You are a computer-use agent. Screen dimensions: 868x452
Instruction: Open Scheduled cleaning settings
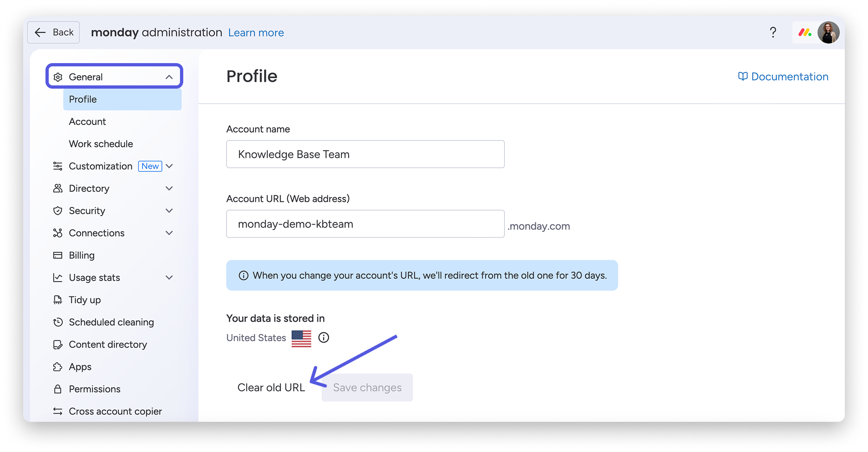point(111,322)
